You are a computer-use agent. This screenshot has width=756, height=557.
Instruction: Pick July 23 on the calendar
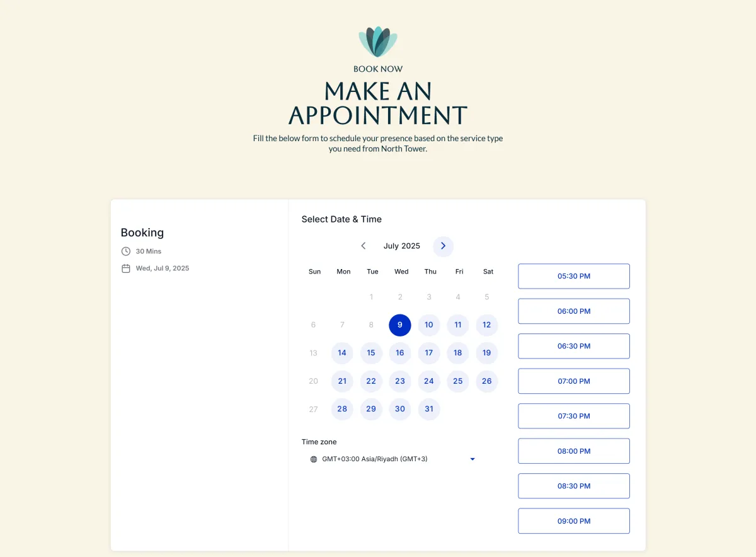click(x=400, y=381)
